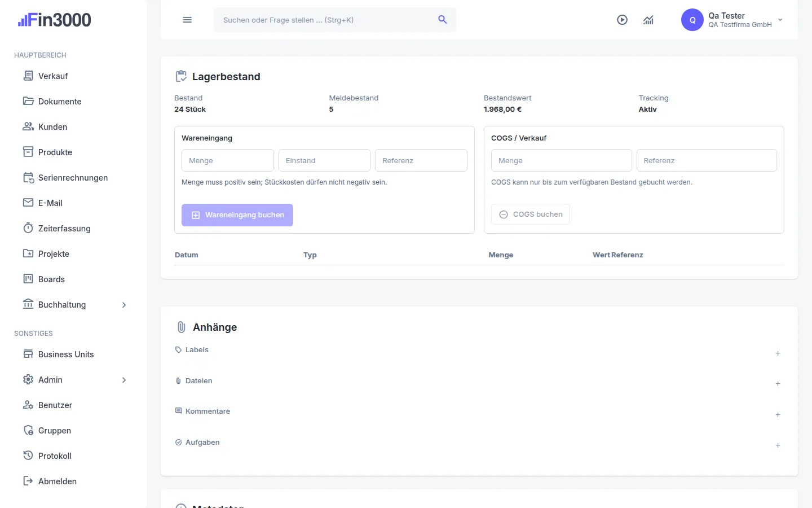
Task: Click the Anhänge paperclip icon
Action: click(x=182, y=327)
